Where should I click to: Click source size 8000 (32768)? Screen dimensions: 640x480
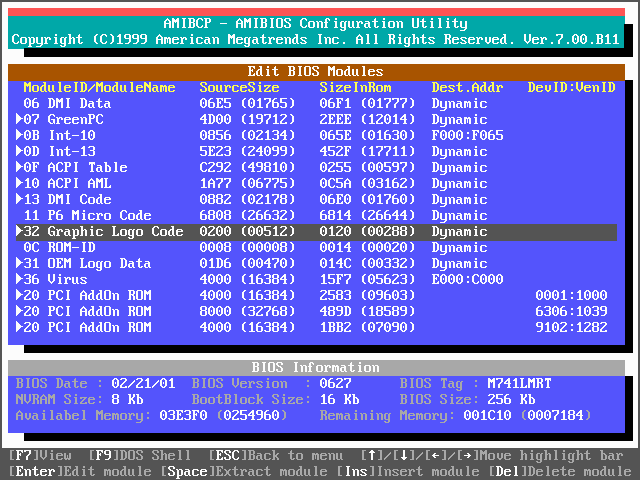(247, 311)
